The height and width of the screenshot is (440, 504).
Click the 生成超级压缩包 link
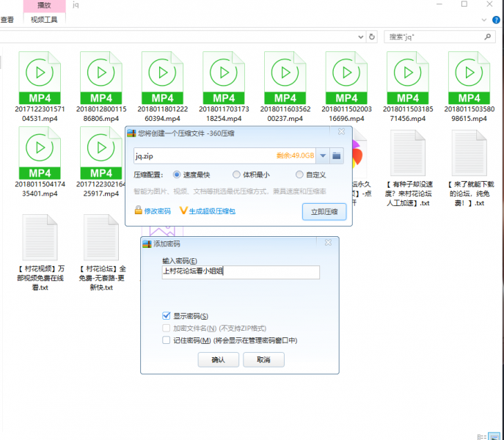[x=212, y=211]
